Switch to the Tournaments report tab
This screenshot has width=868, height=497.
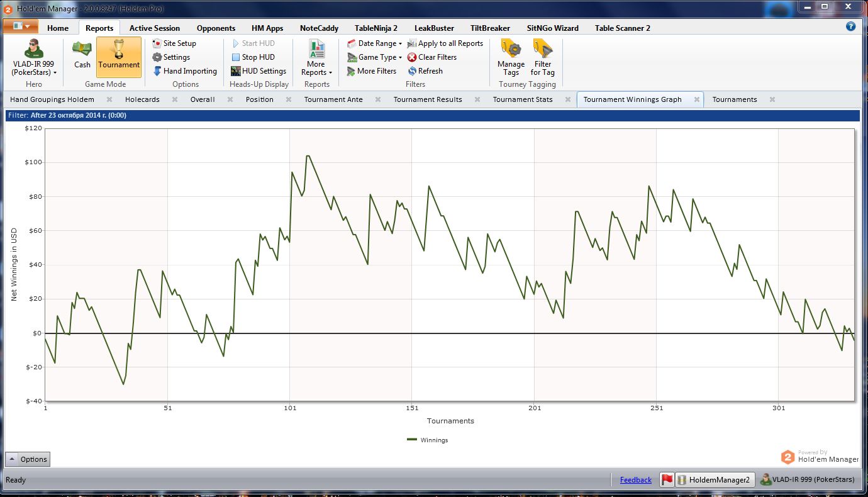pos(735,99)
